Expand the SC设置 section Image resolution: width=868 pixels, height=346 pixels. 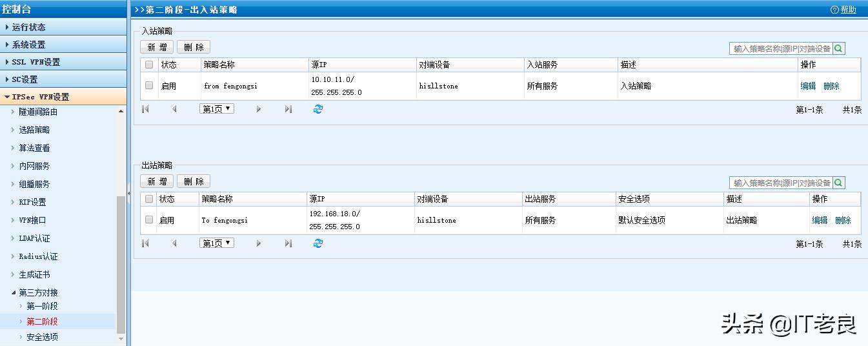[x=63, y=79]
